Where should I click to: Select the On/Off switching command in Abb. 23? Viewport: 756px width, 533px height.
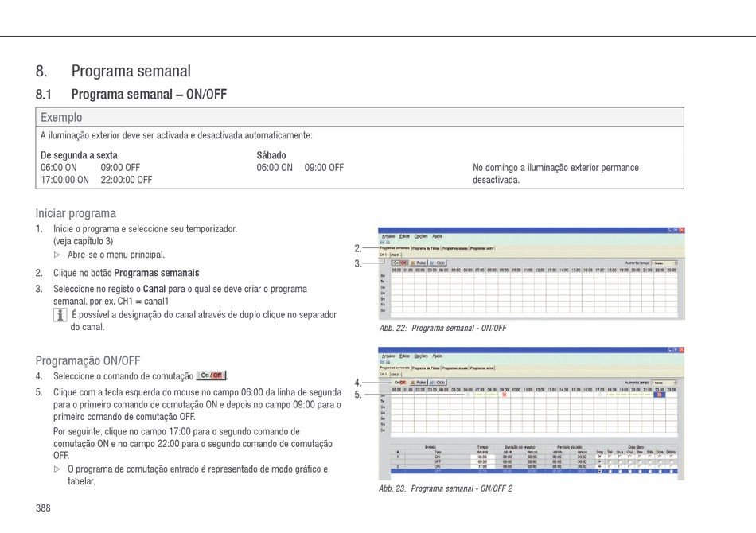400,382
